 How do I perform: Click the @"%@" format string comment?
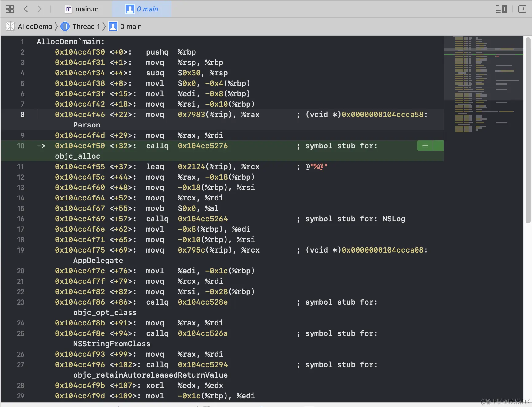(316, 167)
